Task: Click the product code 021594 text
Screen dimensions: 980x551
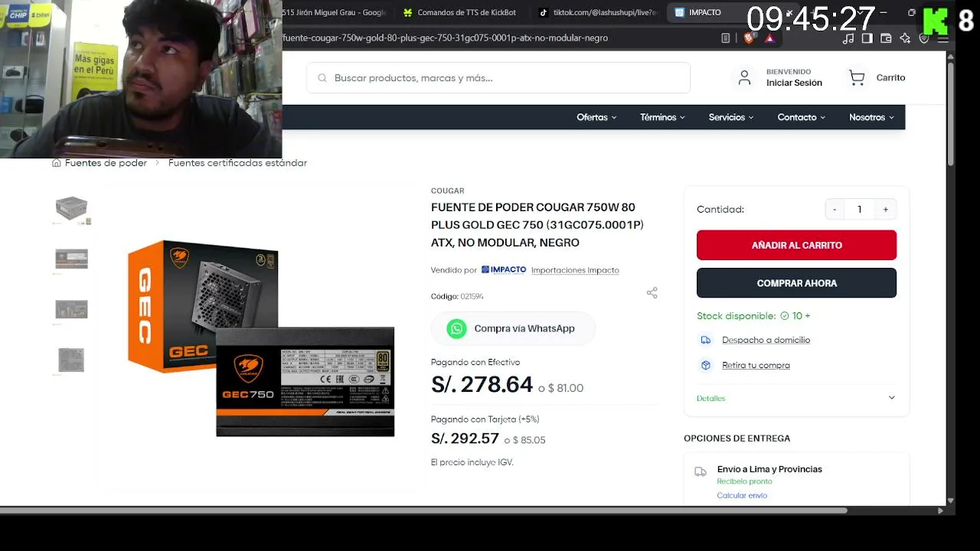Action: [472, 296]
